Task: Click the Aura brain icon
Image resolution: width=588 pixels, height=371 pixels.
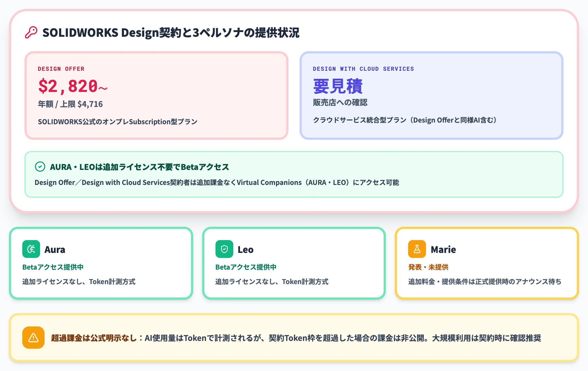Action: click(31, 249)
